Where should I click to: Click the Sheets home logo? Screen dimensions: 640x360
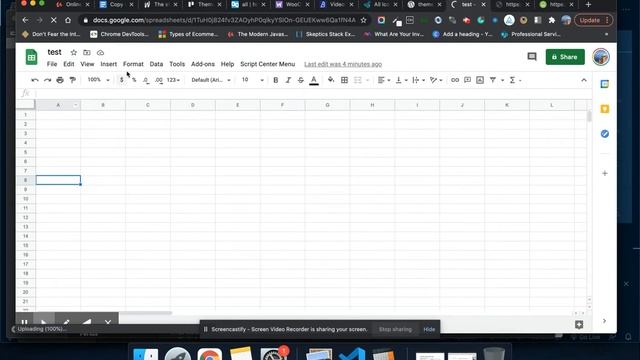[x=31, y=57]
